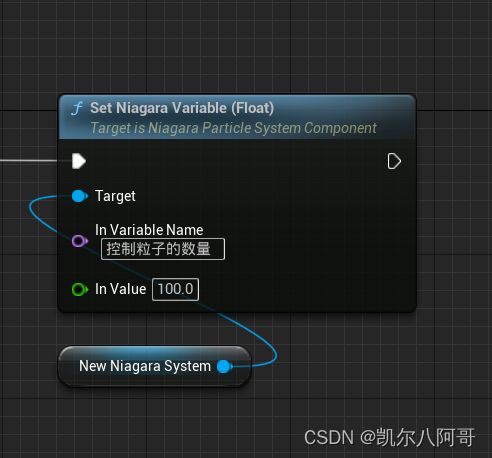
Task: Click the Target pin label
Action: click(x=115, y=196)
